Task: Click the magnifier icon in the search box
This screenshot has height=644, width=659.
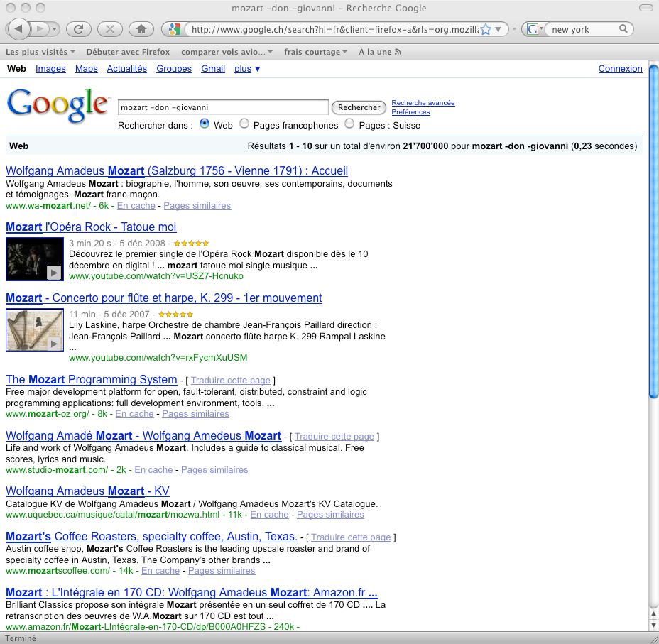Action: [623, 28]
